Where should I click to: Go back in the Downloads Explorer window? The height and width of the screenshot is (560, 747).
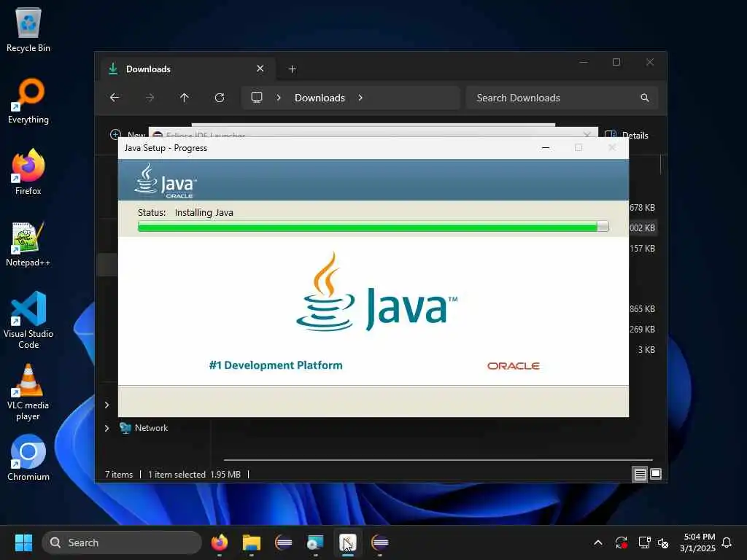[115, 98]
